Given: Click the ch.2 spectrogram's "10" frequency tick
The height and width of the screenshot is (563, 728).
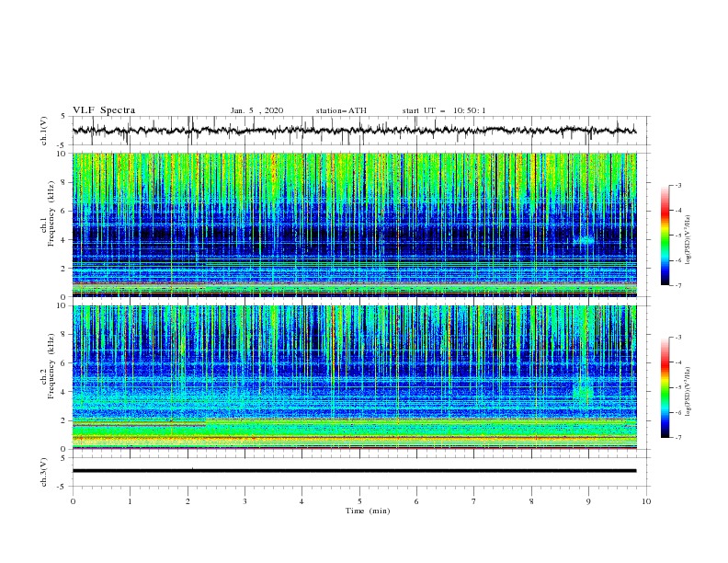Looking at the screenshot, I should point(63,305).
